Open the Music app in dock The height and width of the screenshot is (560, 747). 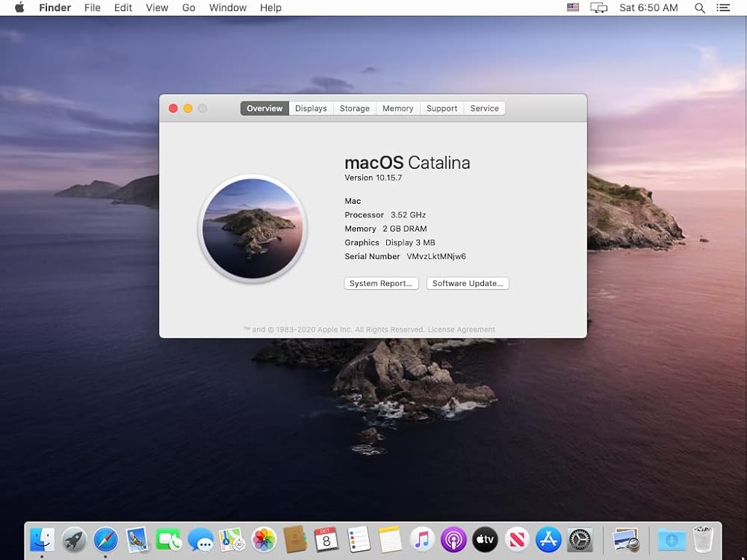tap(422, 539)
